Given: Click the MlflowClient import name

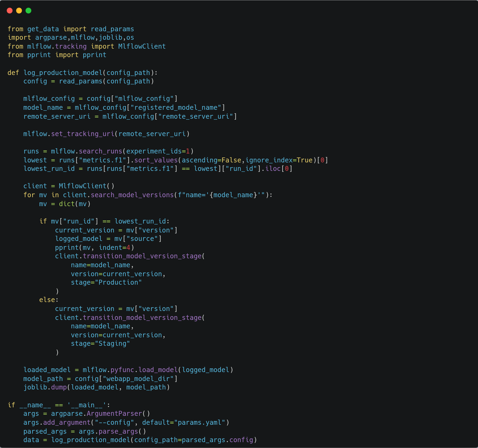Looking at the screenshot, I should point(142,46).
